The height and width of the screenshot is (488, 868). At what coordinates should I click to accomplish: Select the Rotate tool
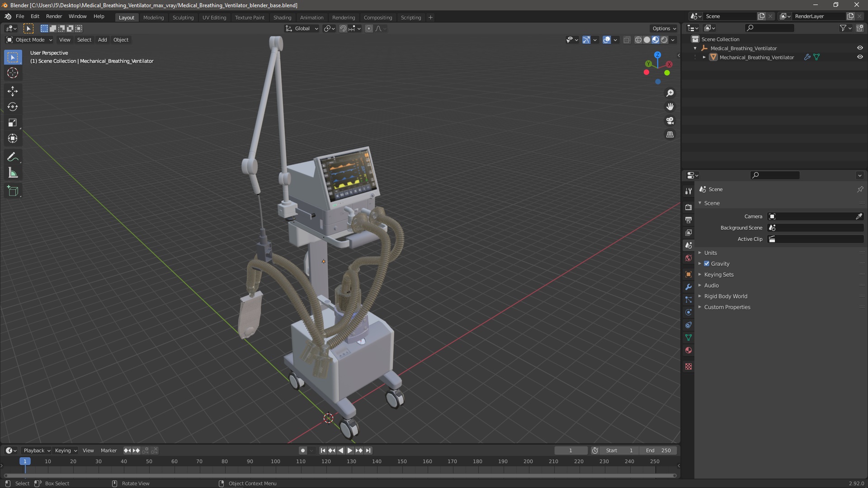[13, 107]
